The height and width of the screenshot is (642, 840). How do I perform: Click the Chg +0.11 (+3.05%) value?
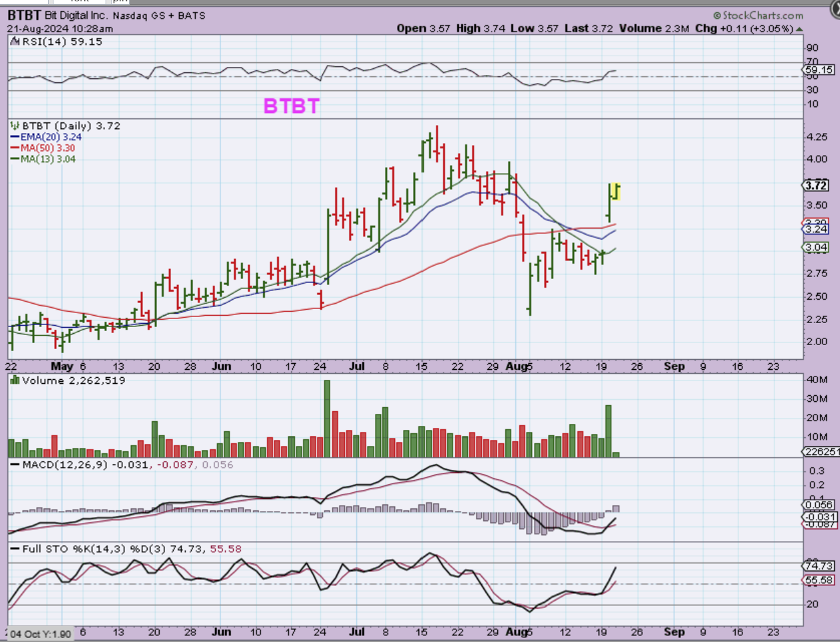744,28
